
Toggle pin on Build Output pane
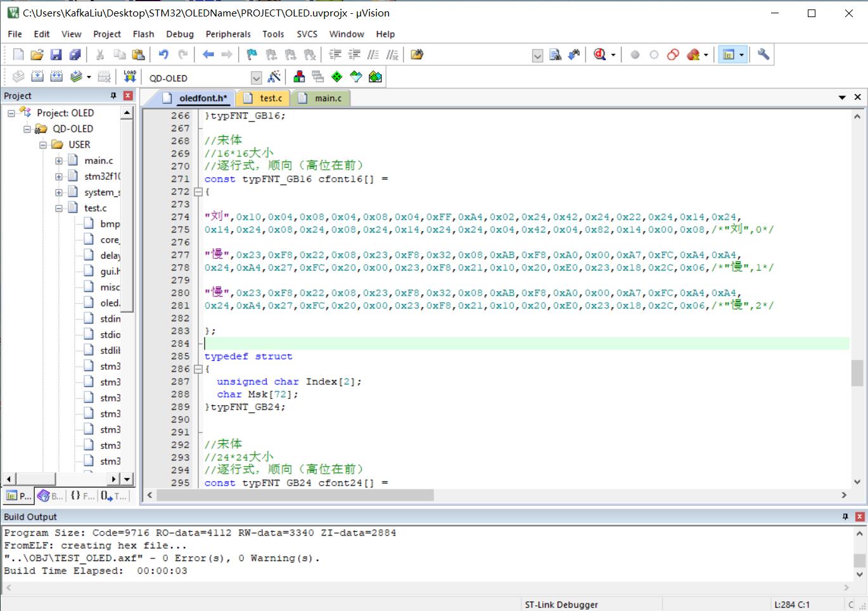click(845, 517)
